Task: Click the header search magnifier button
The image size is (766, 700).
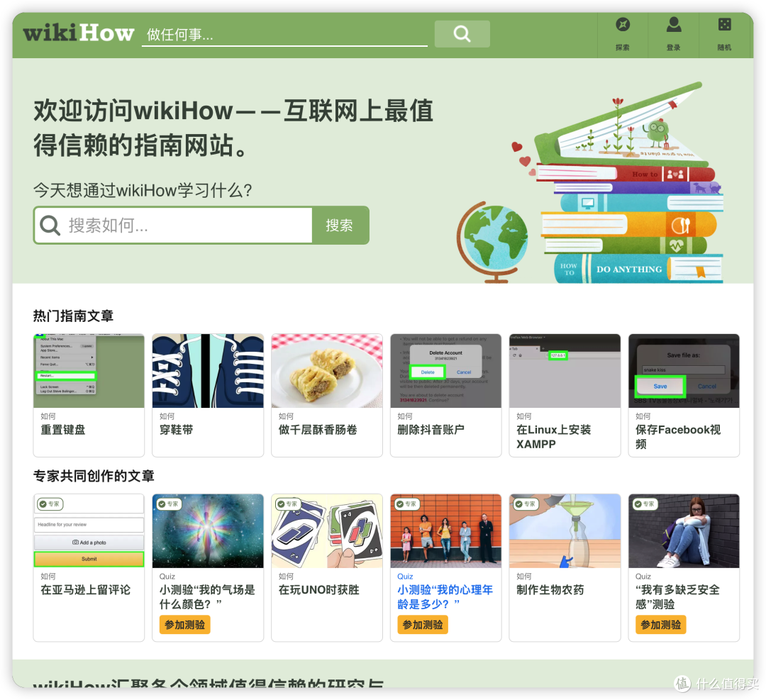Action: (462, 34)
